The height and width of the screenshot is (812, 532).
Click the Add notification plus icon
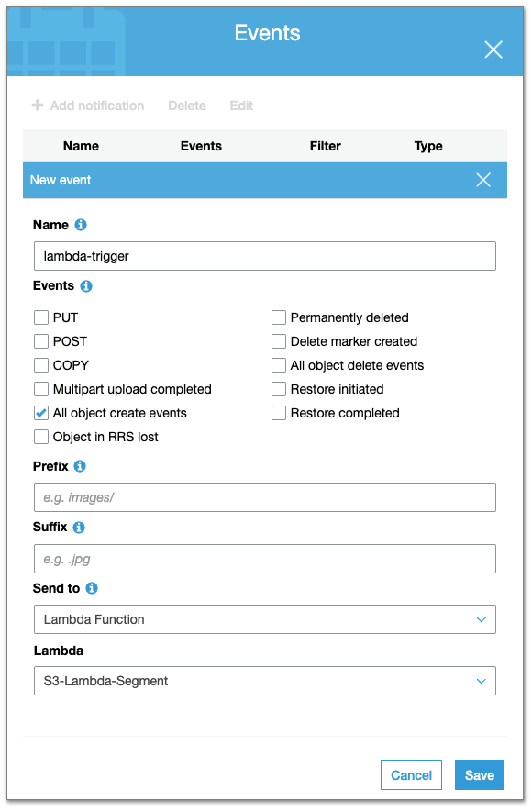coord(37,106)
